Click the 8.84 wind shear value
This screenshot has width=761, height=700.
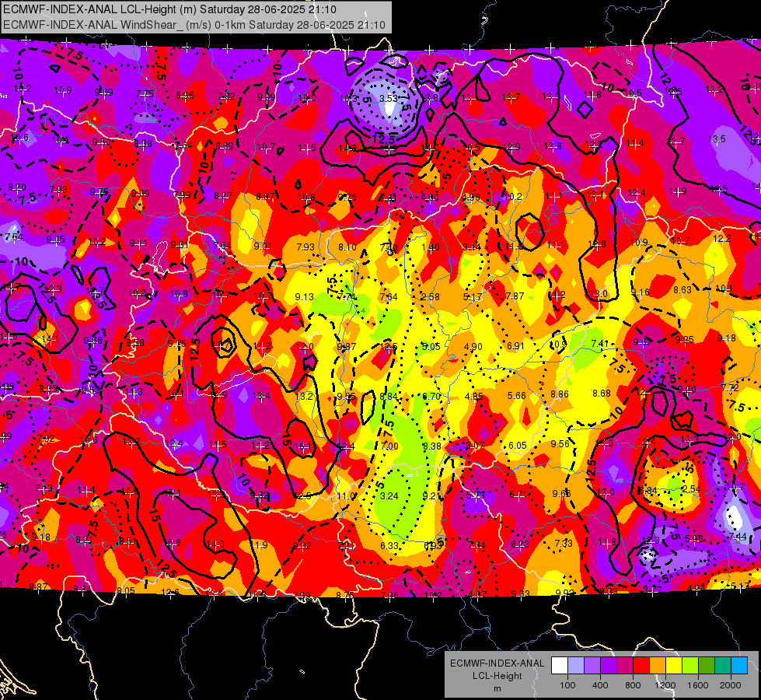click(389, 397)
